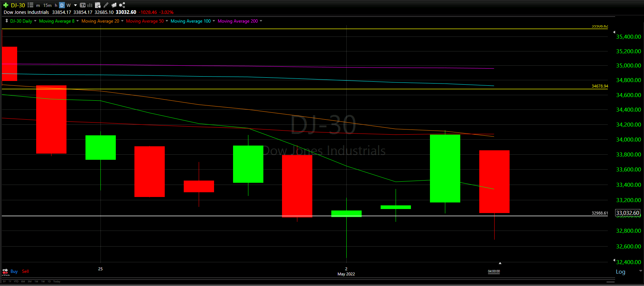The width and height of the screenshot is (644, 286).
Task: Open the list icon beside DJ-30
Action: tap(30, 5)
